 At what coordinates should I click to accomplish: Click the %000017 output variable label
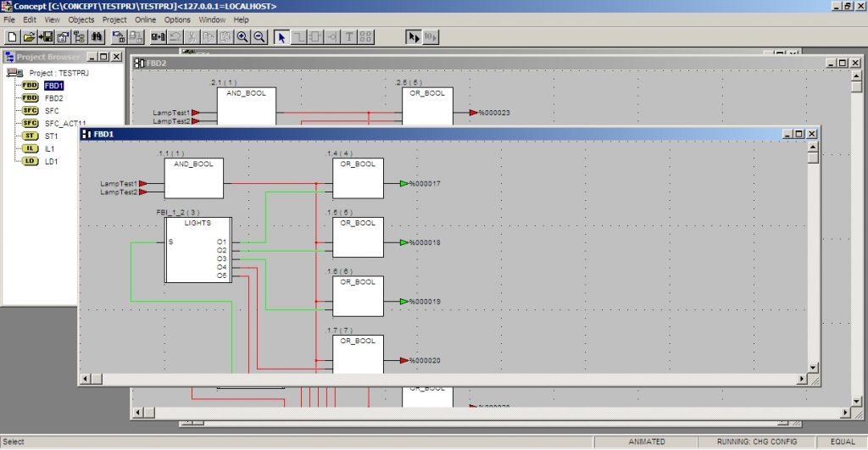426,184
